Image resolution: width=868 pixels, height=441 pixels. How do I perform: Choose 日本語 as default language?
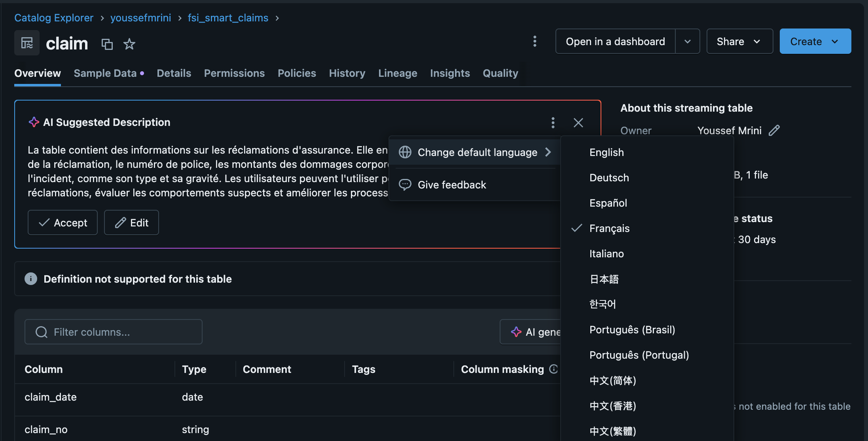click(x=647, y=279)
